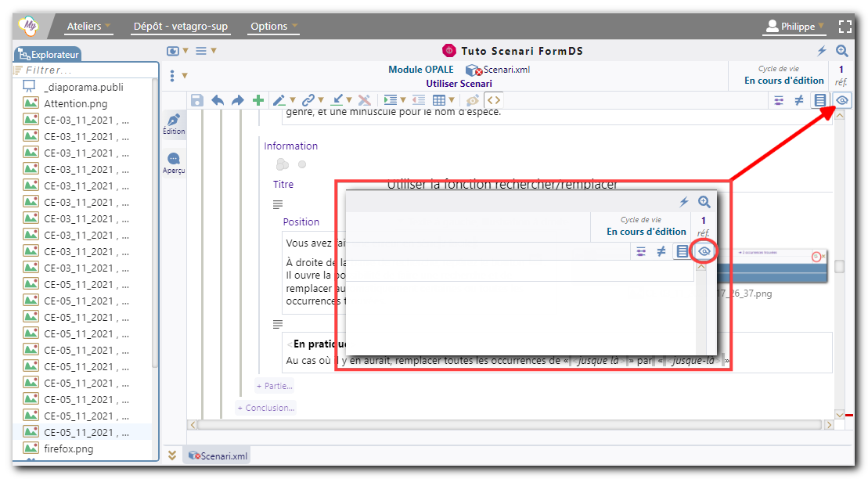Click the magnifier plus search icon
Image resolution: width=868 pixels, height=479 pixels.
pyautogui.click(x=842, y=51)
